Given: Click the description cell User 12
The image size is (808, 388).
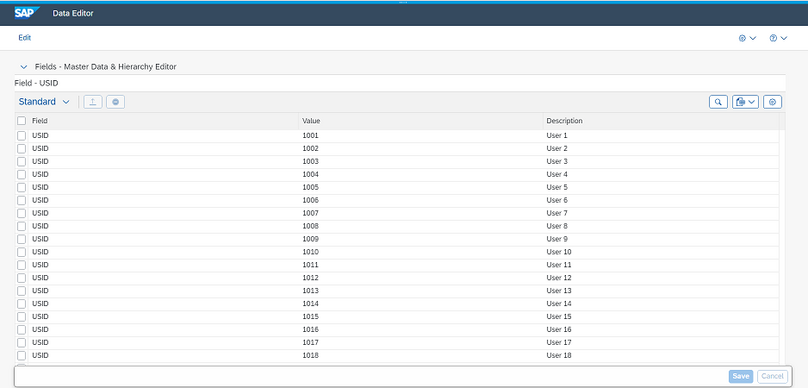Looking at the screenshot, I should pyautogui.click(x=559, y=278).
